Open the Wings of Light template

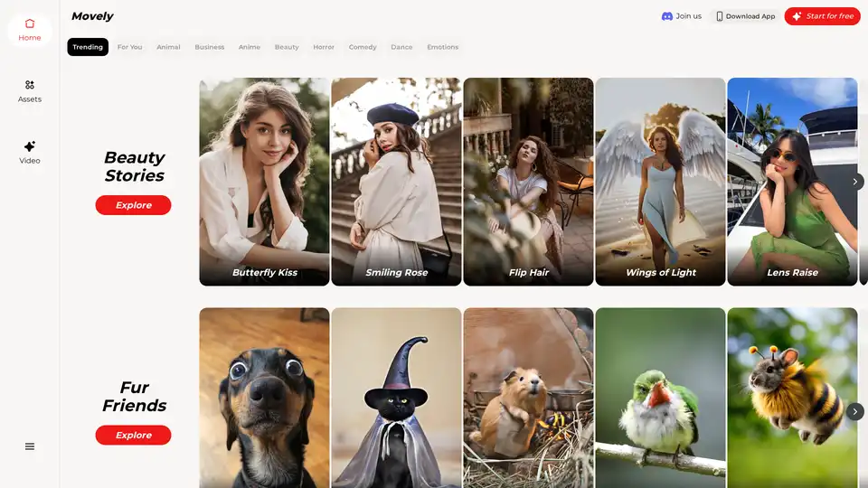[660, 182]
